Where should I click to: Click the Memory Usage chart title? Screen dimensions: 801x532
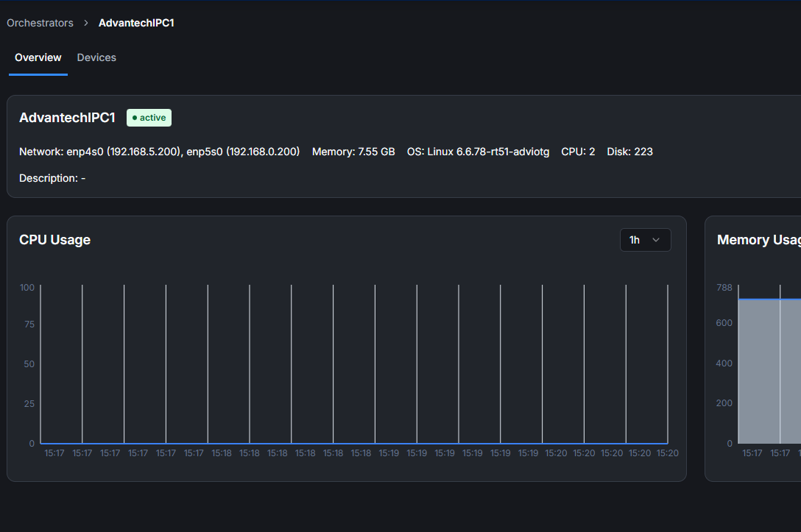tap(758, 240)
